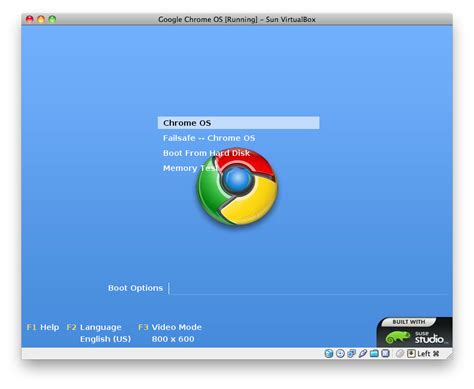474x389 pixels.
Task: Click into the Boot Options input field
Action: tap(308, 288)
